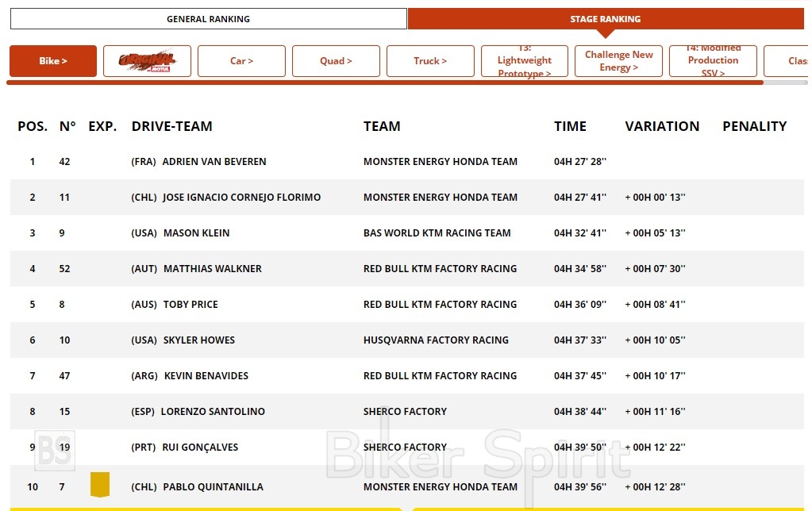Image resolution: width=812 pixels, height=511 pixels.
Task: Click the TIME column header
Action: pyautogui.click(x=570, y=126)
